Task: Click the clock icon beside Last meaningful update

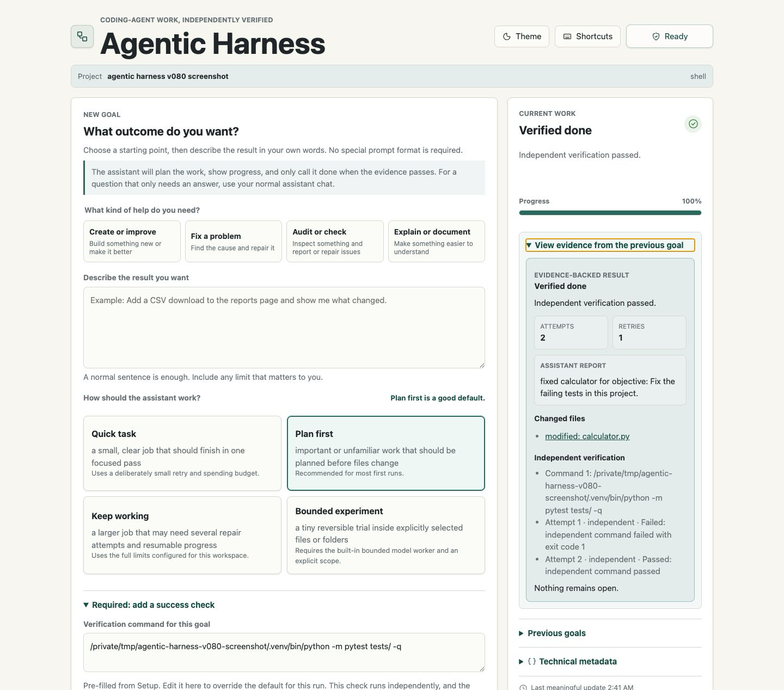Action: [x=523, y=687]
